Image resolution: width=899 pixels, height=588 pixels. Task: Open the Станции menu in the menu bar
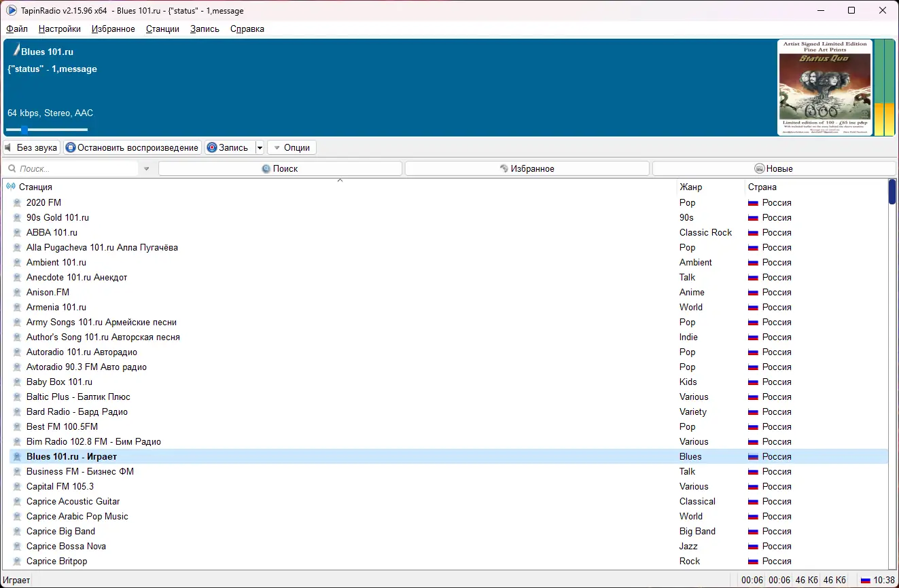coord(162,29)
